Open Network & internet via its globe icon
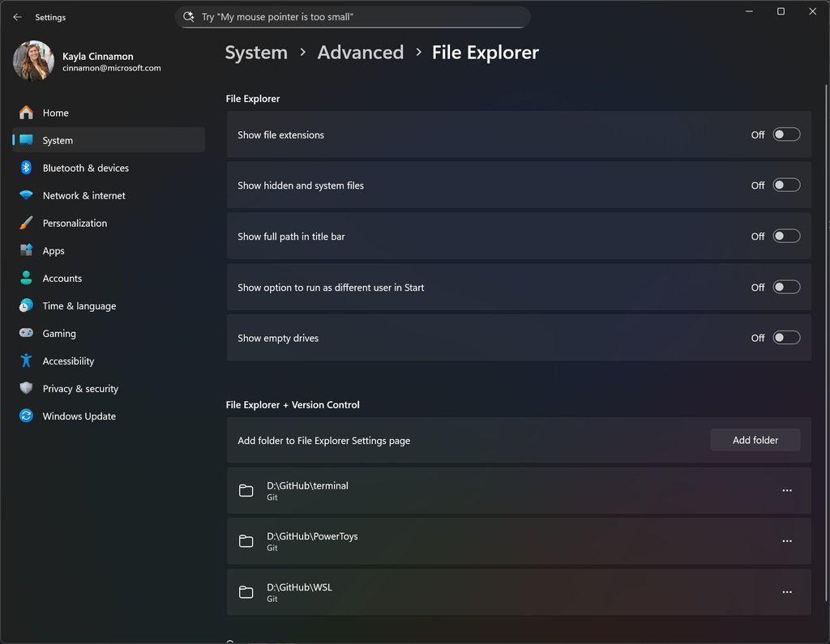Screen dimensions: 830x644 click(26, 195)
